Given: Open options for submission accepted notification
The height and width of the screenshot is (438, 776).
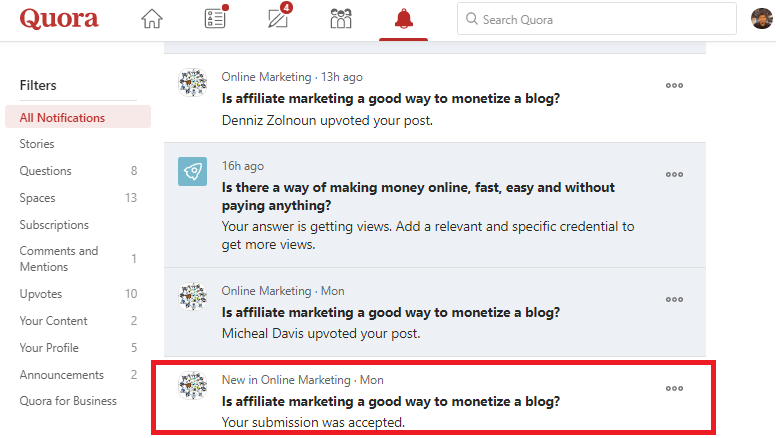Looking at the screenshot, I should tap(674, 389).
